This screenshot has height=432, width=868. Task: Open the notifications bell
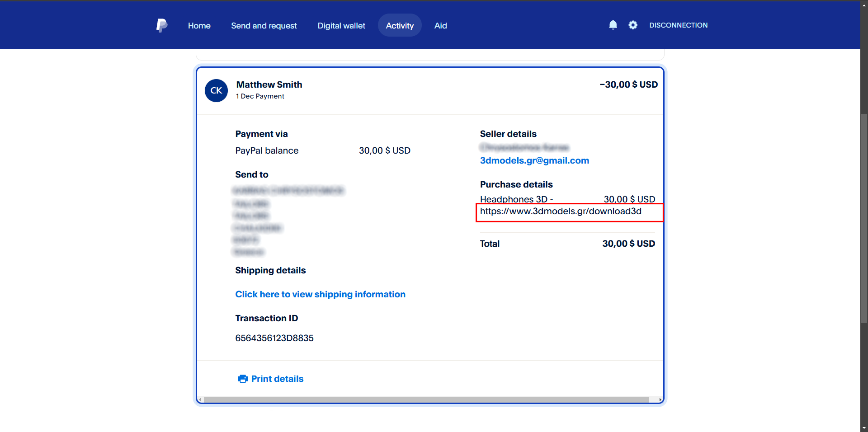pyautogui.click(x=613, y=25)
